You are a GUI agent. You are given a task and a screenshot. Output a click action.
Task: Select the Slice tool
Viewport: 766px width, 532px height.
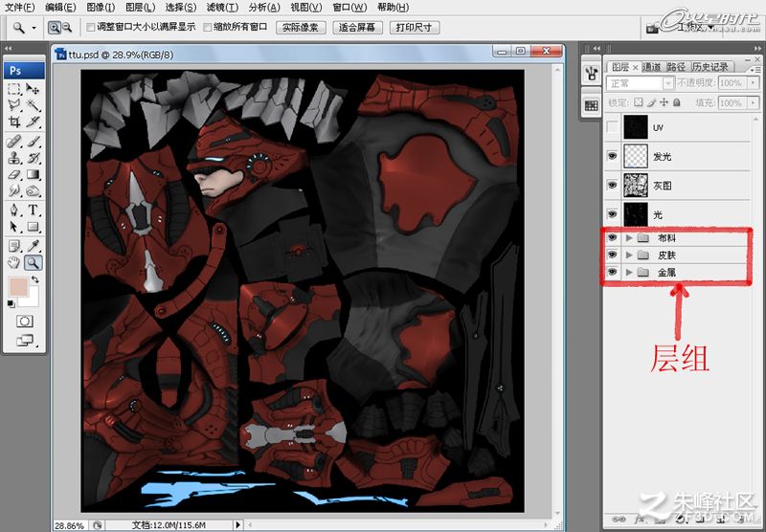click(x=33, y=122)
